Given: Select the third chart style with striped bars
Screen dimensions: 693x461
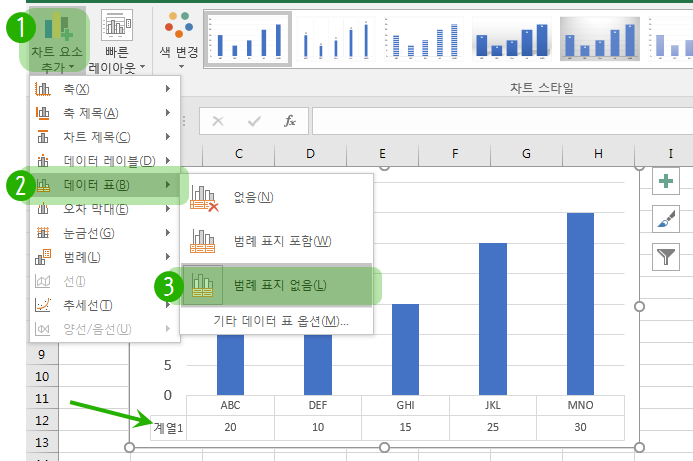Looking at the screenshot, I should click(424, 39).
